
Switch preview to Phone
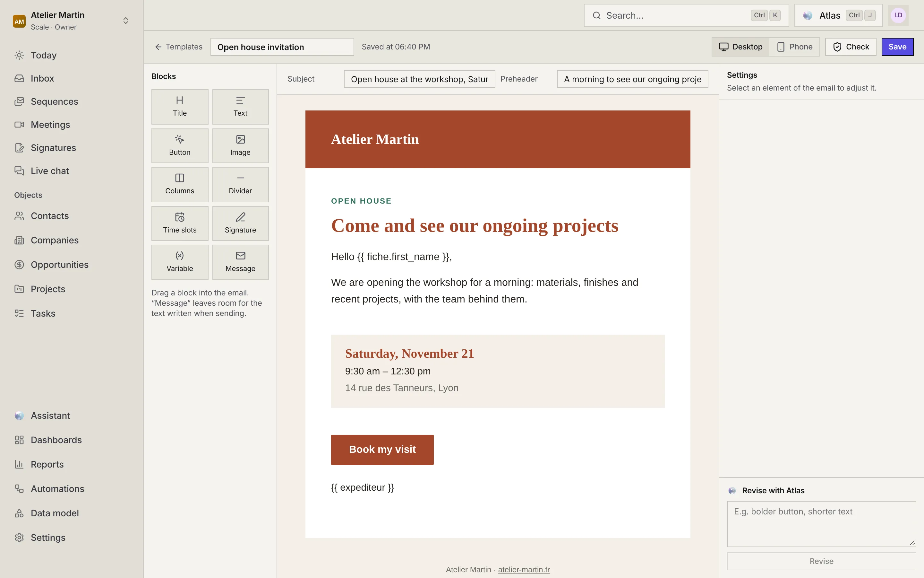tap(794, 47)
